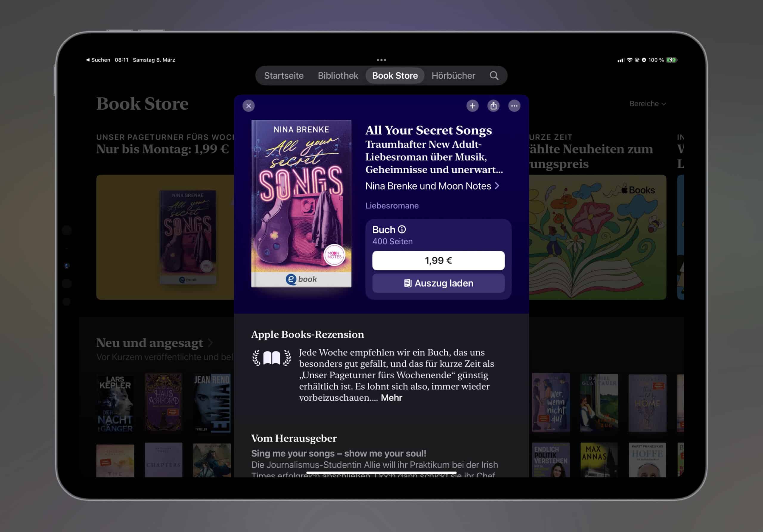The image size is (763, 532).
Task: Open the Daniel Glattauer book cover
Action: coord(599,403)
